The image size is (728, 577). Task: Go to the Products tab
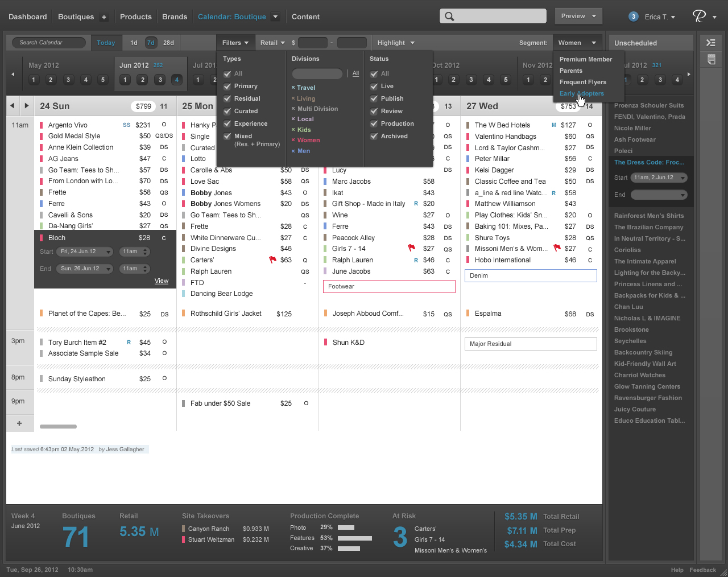pyautogui.click(x=136, y=17)
